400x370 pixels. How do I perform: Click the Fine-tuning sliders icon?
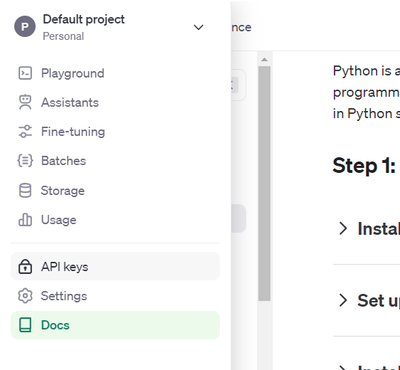[x=25, y=132]
